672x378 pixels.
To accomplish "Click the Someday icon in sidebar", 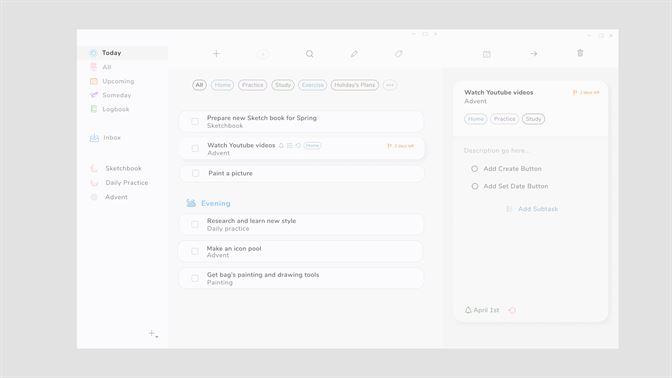I will click(93, 95).
